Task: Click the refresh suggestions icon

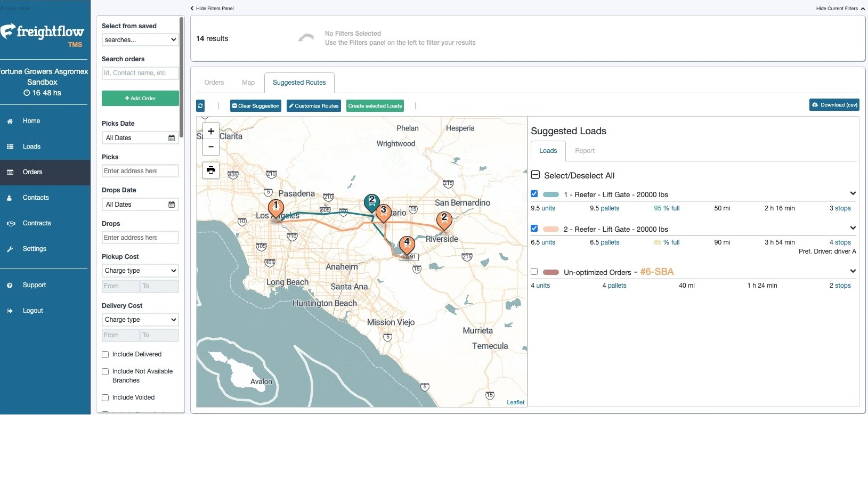Action: pyautogui.click(x=200, y=105)
